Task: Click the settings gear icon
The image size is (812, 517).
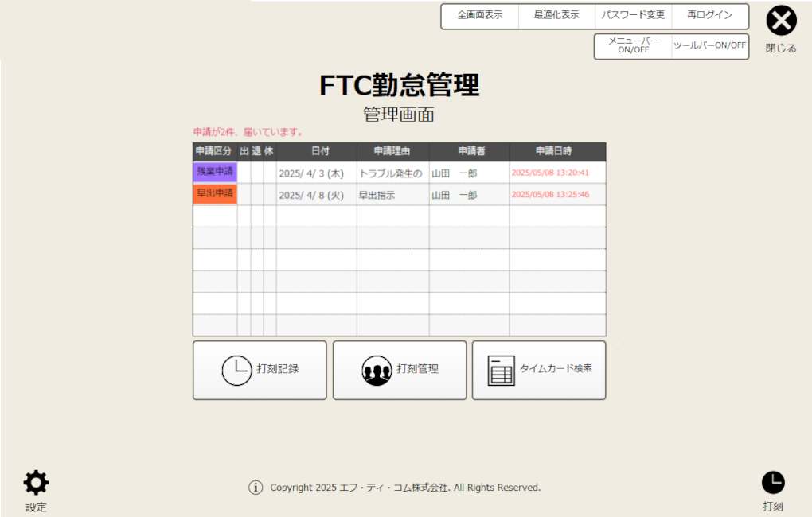Action: 36,482
